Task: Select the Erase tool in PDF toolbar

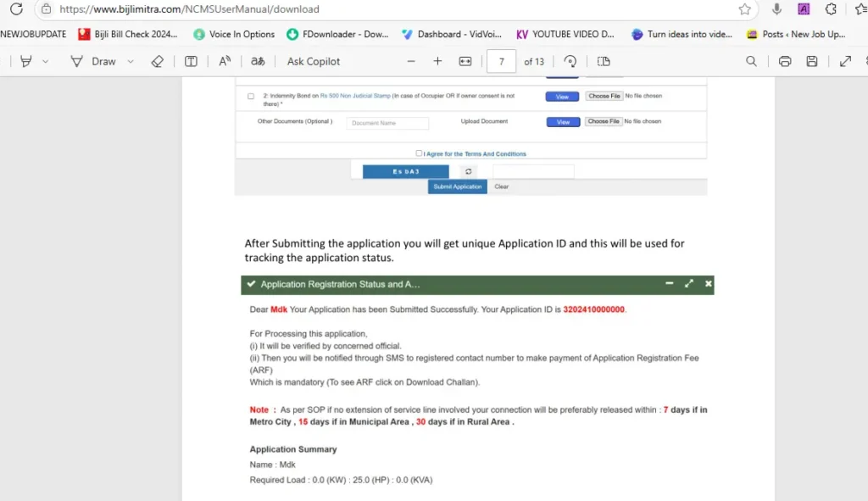Action: pos(157,61)
